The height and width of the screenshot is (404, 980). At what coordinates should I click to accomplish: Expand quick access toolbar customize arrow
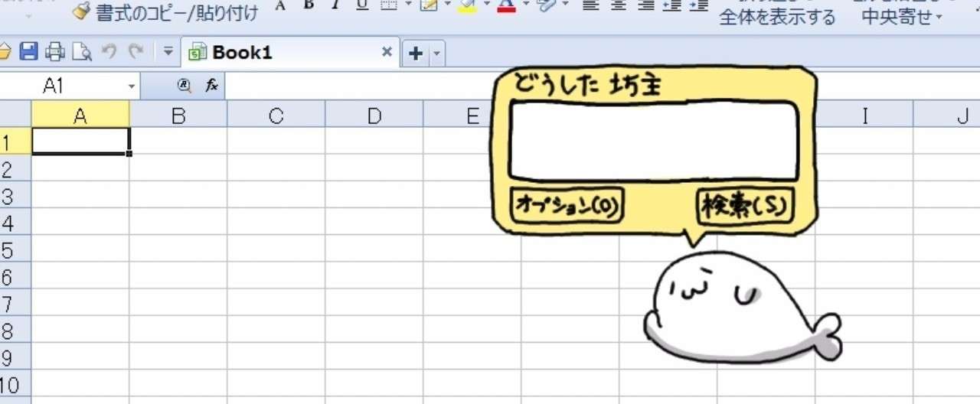tap(168, 52)
